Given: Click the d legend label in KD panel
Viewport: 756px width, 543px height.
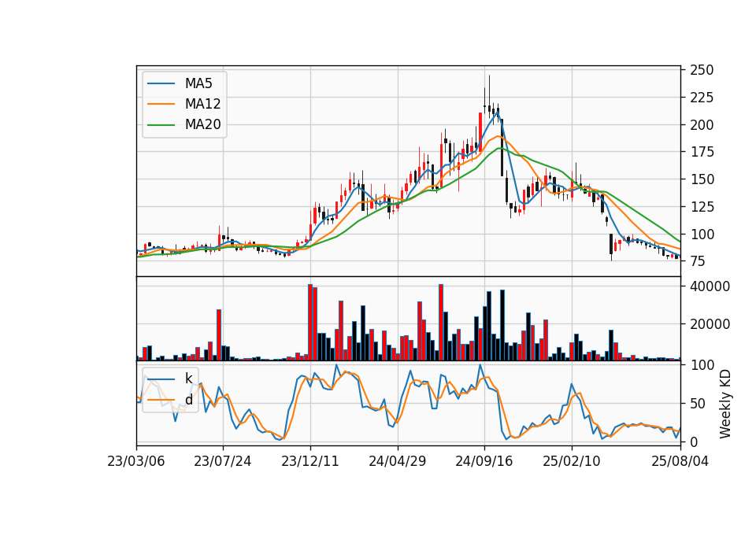Looking at the screenshot, I should 188,400.
